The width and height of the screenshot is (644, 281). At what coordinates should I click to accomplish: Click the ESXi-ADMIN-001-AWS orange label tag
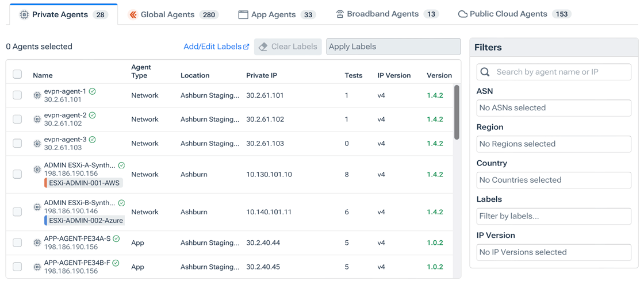point(83,183)
